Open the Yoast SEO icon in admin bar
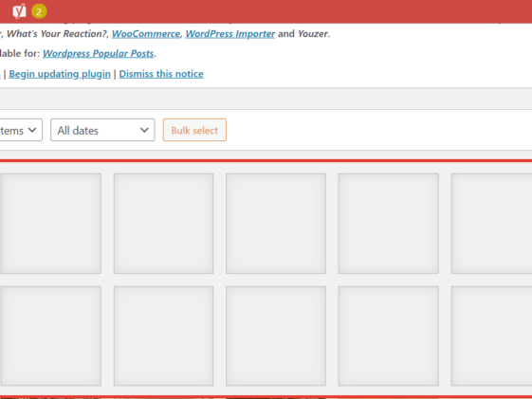Image resolution: width=532 pixels, height=399 pixels. pyautogui.click(x=19, y=11)
